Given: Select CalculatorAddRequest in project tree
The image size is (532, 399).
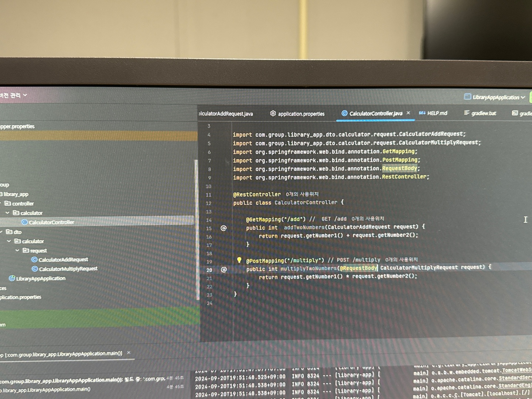Looking at the screenshot, I should click(x=63, y=260).
